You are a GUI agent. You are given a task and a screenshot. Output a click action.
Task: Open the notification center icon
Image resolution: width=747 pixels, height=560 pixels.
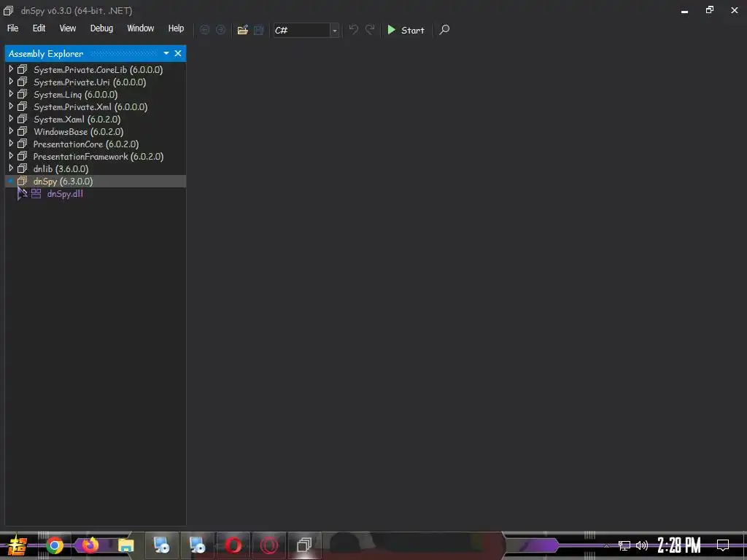pyautogui.click(x=723, y=545)
